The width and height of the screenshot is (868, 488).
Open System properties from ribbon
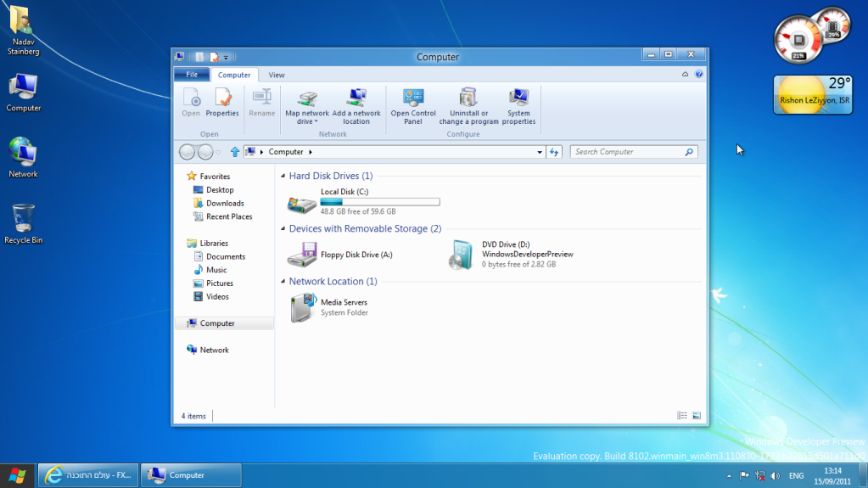pyautogui.click(x=518, y=106)
